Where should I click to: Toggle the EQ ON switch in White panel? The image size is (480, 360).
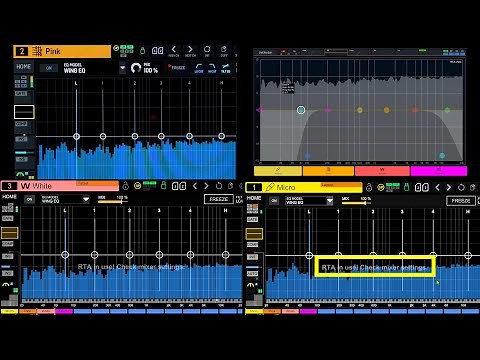(x=30, y=199)
